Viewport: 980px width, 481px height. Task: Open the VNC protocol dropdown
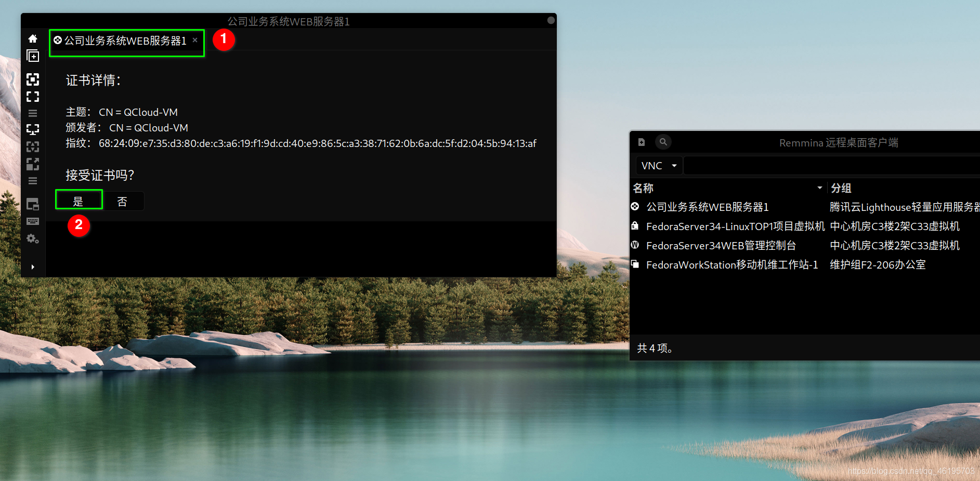point(659,166)
